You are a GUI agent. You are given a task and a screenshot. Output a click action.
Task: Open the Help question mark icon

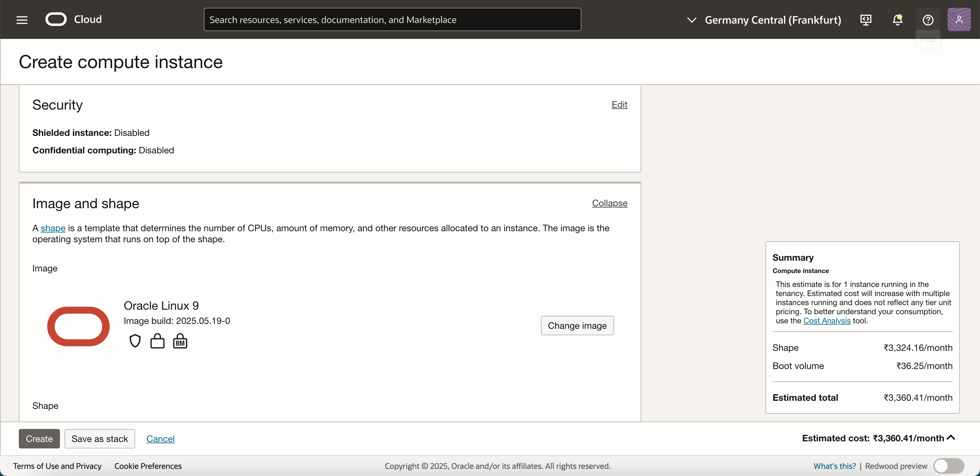pos(928,20)
